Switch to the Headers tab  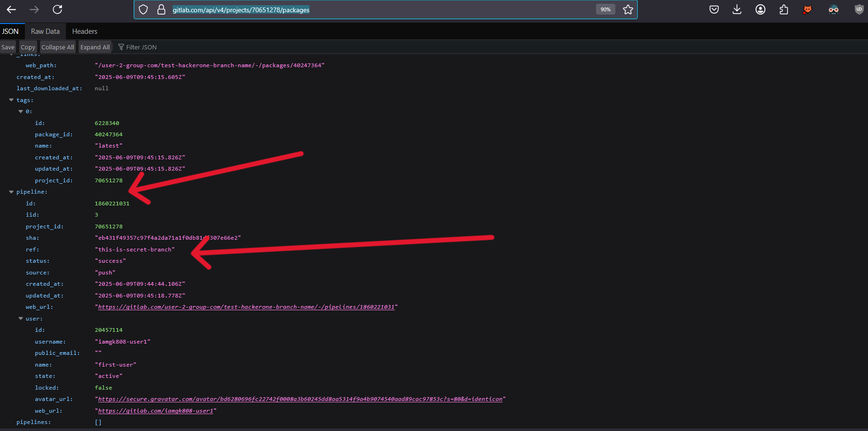(85, 31)
